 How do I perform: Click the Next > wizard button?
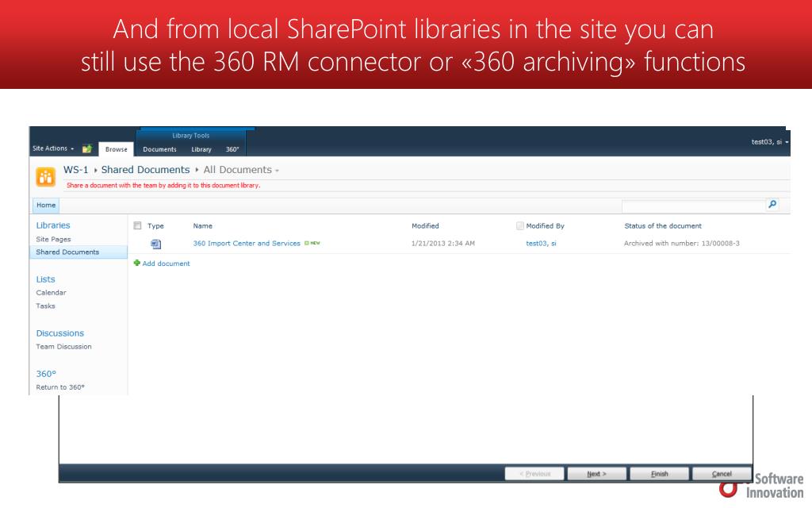point(596,474)
